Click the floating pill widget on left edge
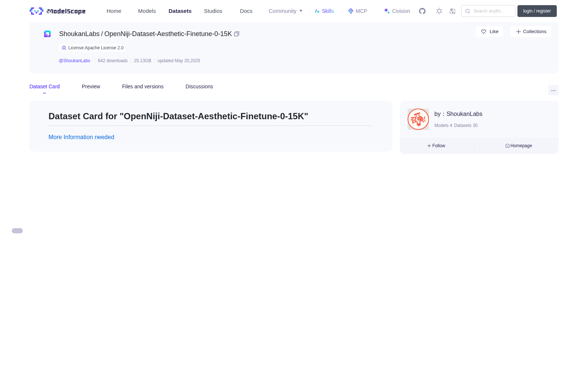This screenshot has width=588, height=368. click(17, 231)
